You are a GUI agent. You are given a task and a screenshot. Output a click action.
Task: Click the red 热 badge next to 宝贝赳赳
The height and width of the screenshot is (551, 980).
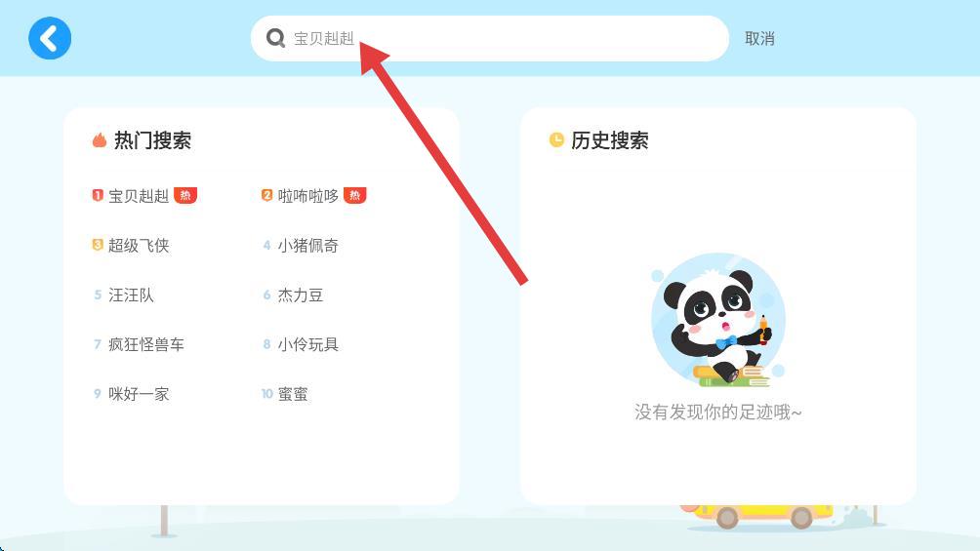click(x=185, y=196)
